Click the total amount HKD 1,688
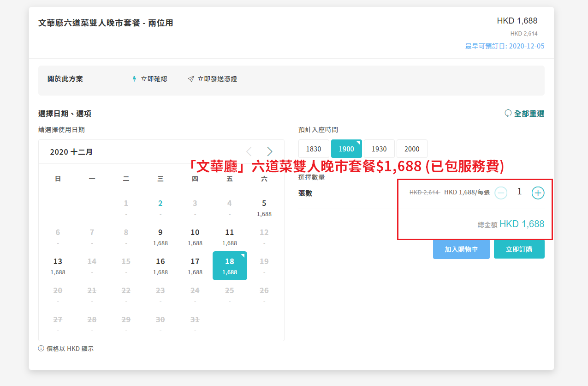The height and width of the screenshot is (386, 588). pos(522,224)
